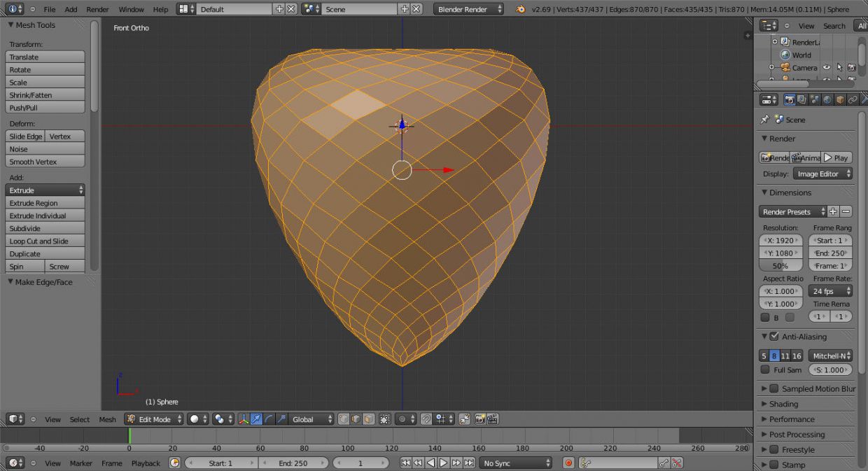The height and width of the screenshot is (471, 868).
Task: Click the insert keyframes icon
Action: pos(664,463)
